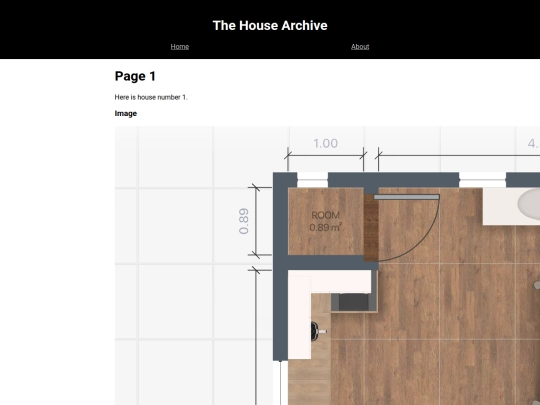Click the floor plan image

point(327,266)
